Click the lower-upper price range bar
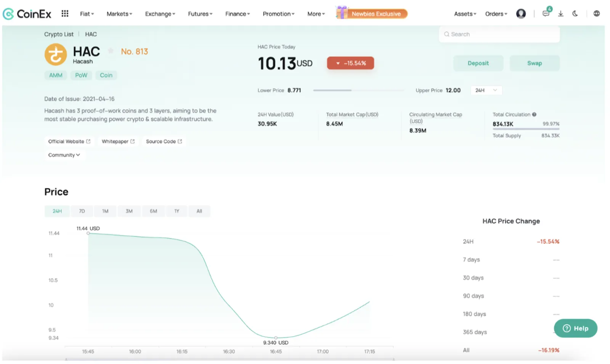 [358, 90]
